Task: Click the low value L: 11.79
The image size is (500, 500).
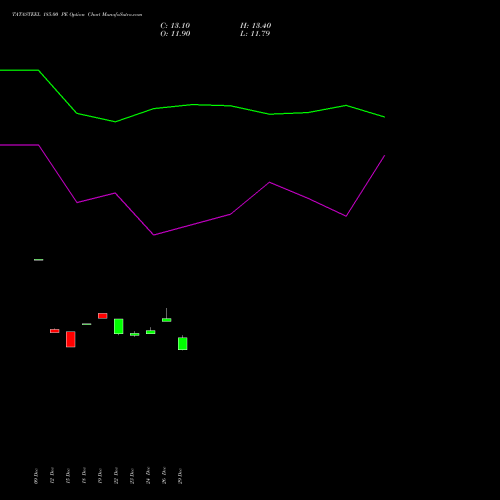Action: pyautogui.click(x=255, y=34)
